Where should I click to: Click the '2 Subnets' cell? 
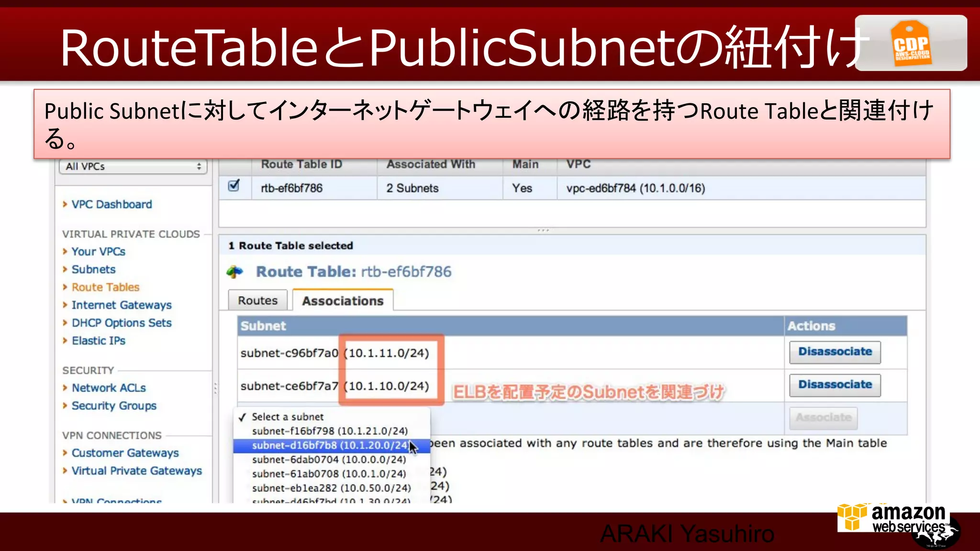412,188
